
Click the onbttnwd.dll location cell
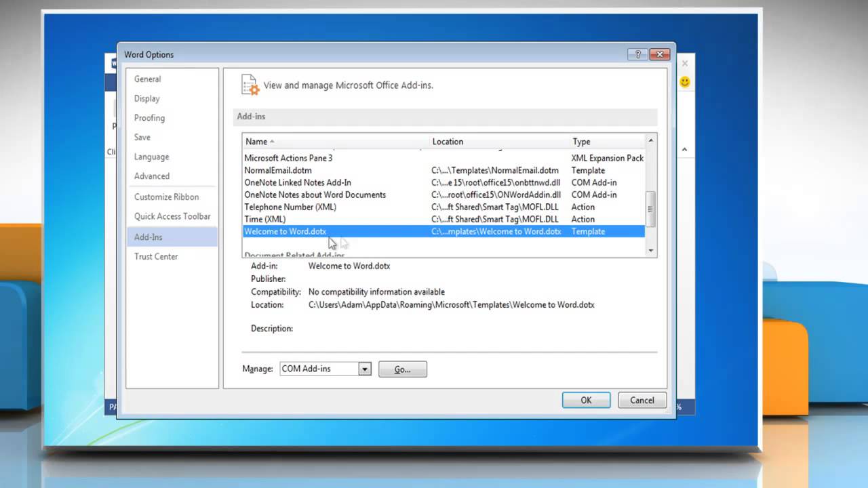(496, 182)
